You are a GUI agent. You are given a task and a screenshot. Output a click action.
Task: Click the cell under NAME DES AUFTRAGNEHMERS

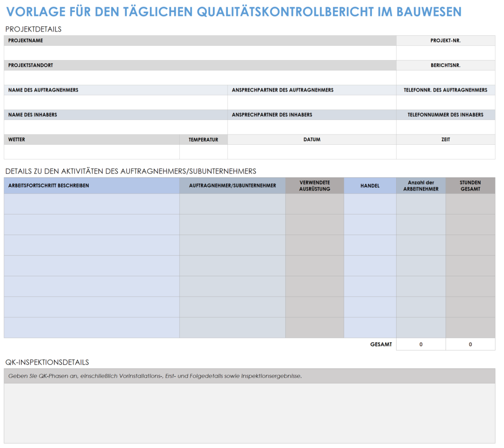[x=116, y=102]
